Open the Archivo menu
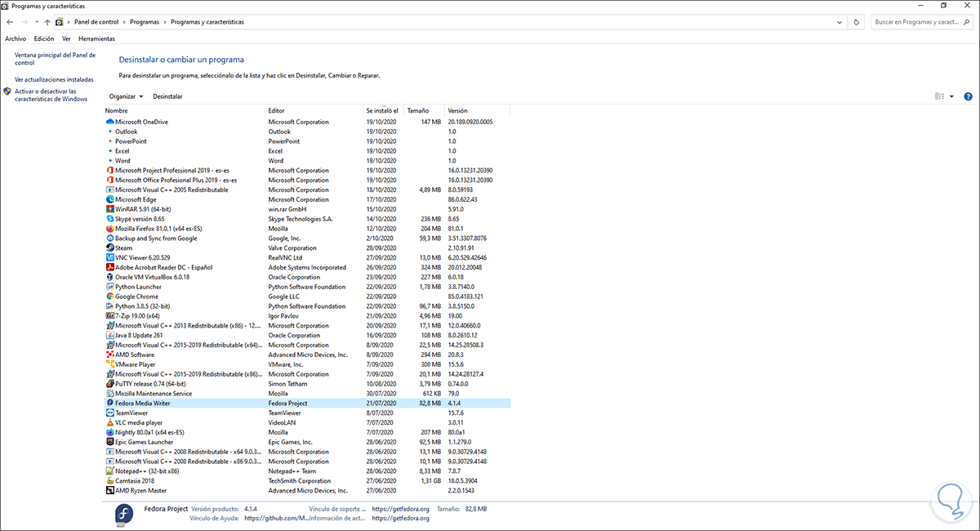 (x=16, y=38)
